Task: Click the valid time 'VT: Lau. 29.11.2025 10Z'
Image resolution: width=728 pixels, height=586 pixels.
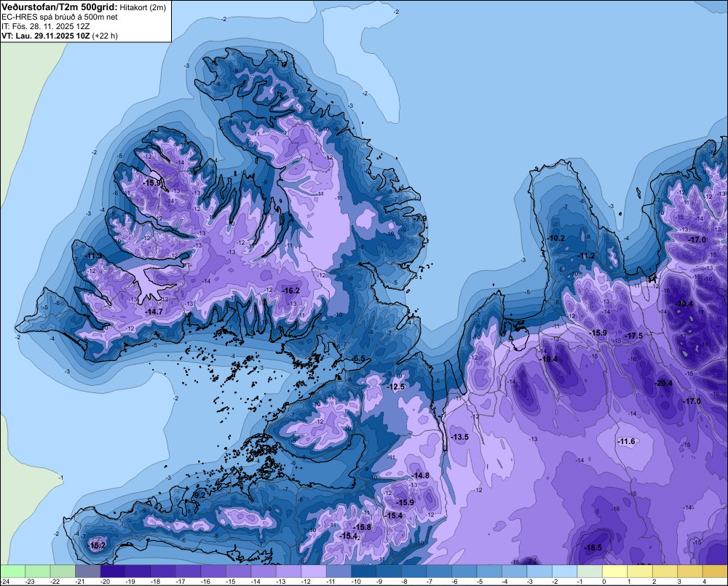Action: tap(46, 36)
